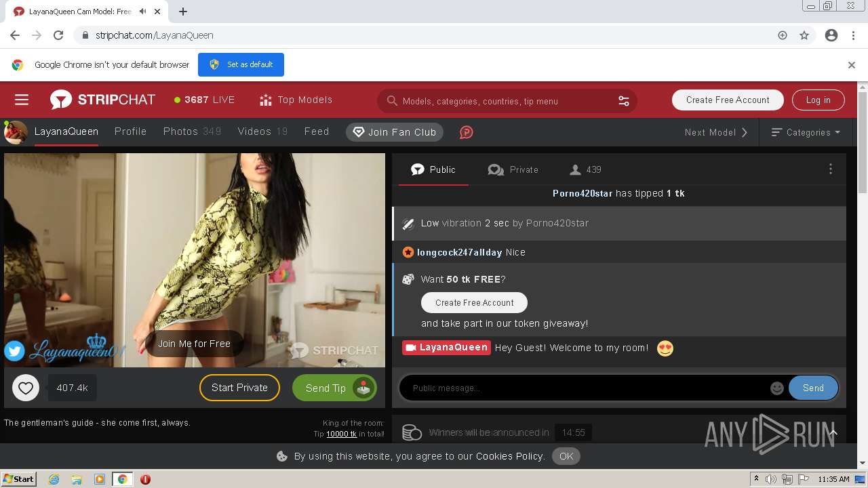
Task: Click the search magnifier icon
Action: tap(392, 101)
